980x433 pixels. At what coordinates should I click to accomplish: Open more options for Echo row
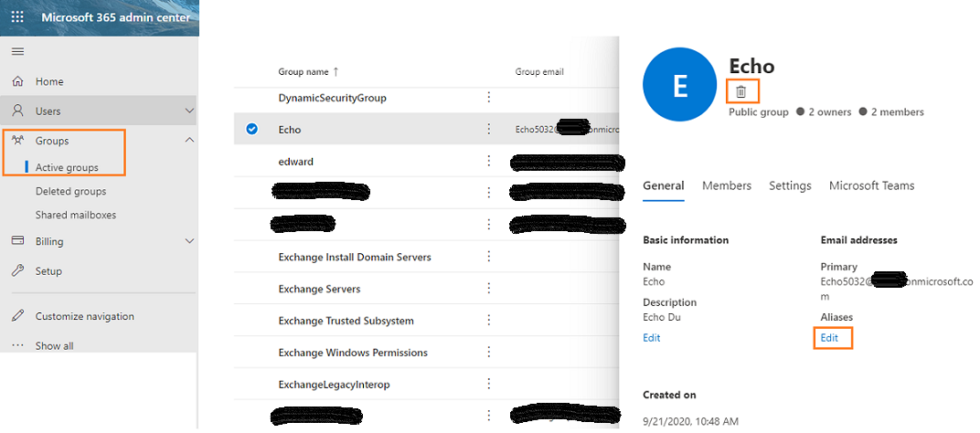(x=489, y=130)
